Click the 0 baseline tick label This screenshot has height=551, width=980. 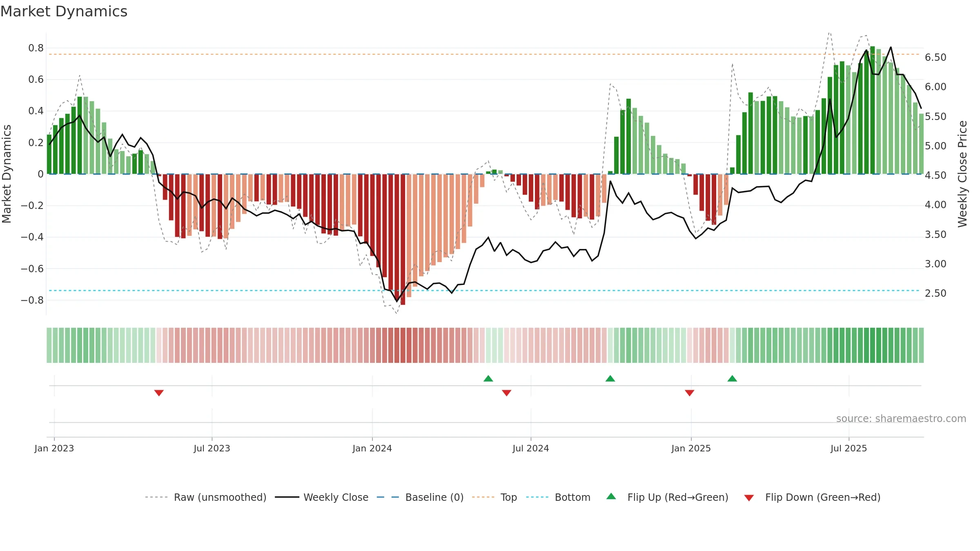40,174
